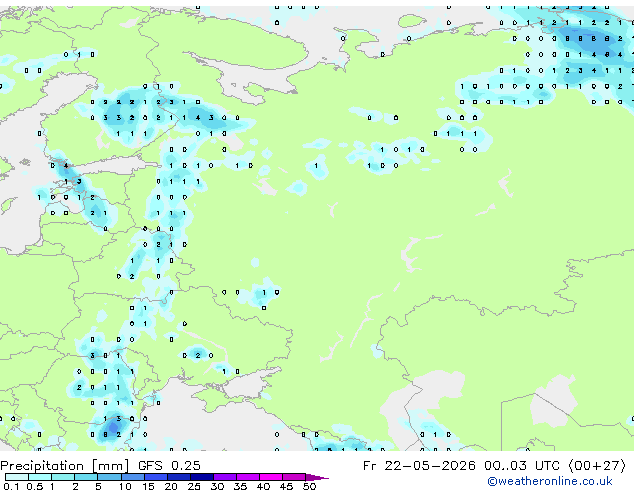634x490 pixels.
Task: Click the legend label "20"
Action: tap(171, 486)
